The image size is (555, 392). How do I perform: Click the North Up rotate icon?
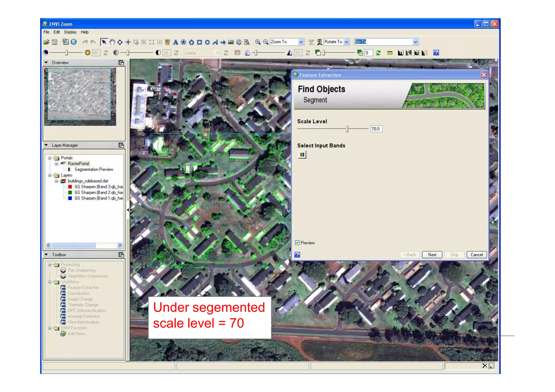pos(320,42)
